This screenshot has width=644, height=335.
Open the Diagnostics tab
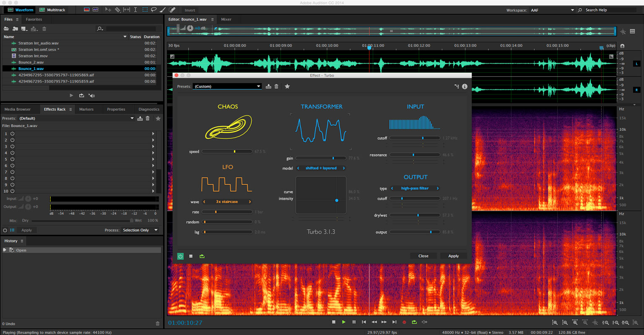(149, 109)
